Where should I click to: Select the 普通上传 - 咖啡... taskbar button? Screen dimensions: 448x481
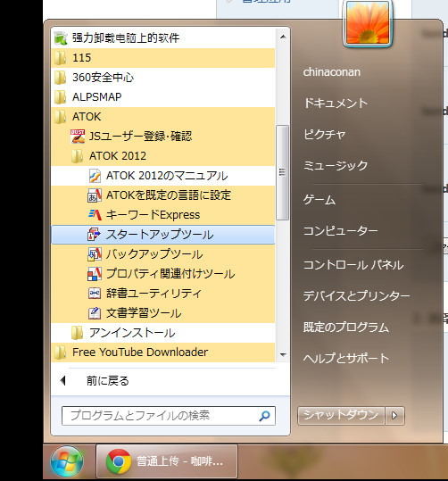pyautogui.click(x=167, y=461)
